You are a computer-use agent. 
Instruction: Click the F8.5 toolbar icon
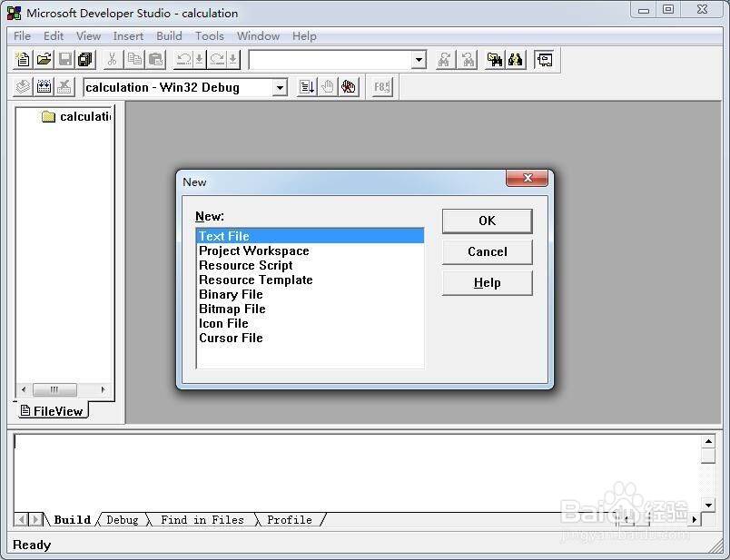click(382, 87)
